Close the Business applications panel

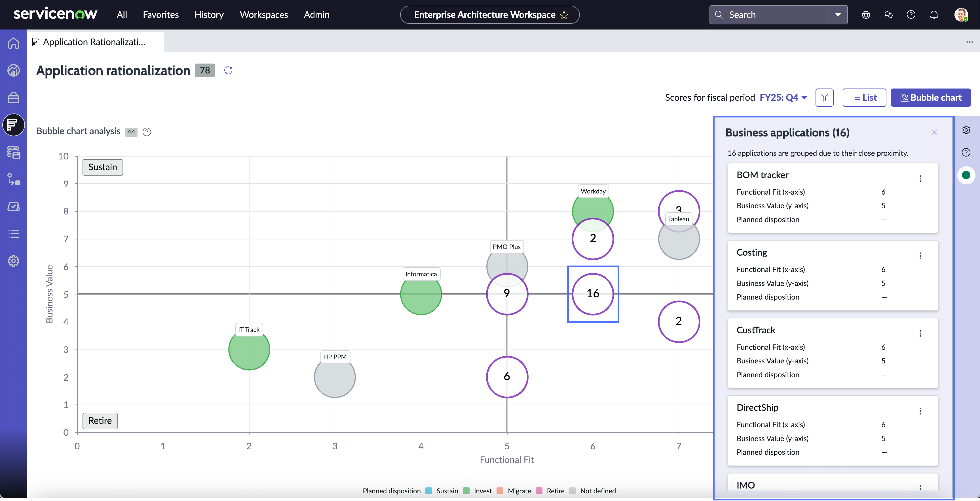tap(934, 132)
